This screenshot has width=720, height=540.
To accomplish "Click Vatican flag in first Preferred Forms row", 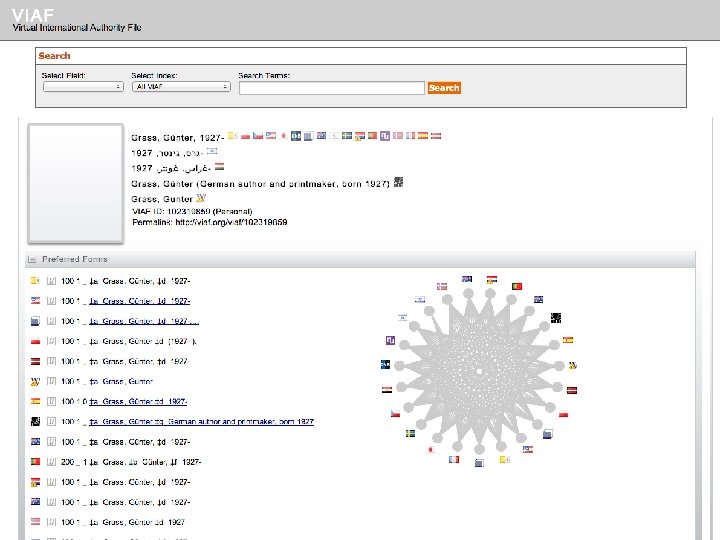I will [x=35, y=281].
